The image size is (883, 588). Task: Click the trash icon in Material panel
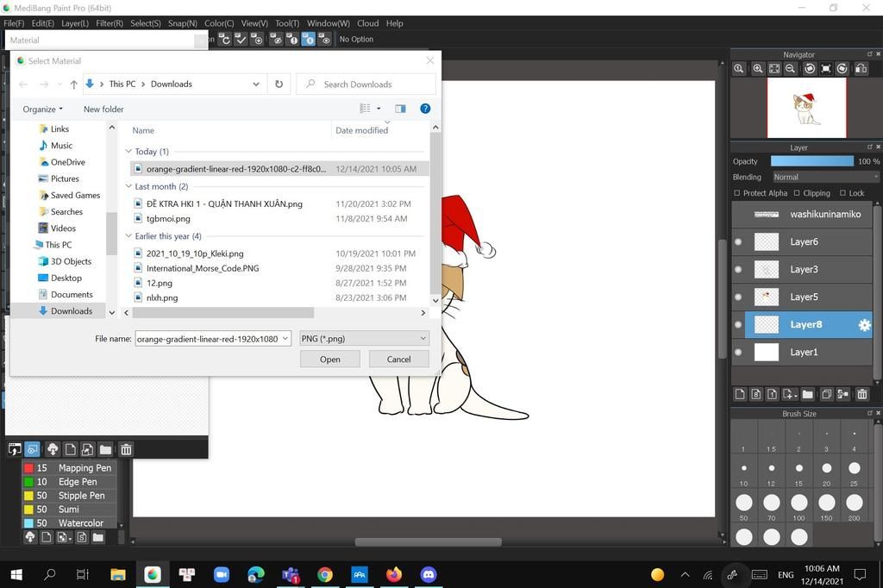126,449
